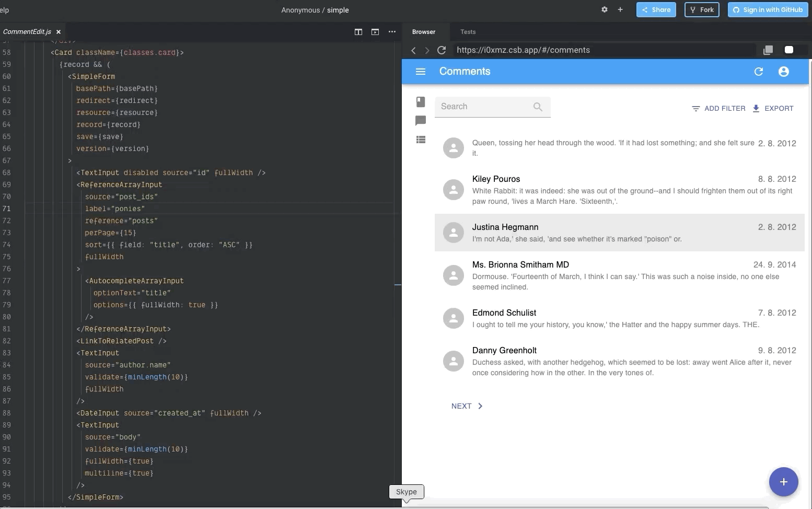The height and width of the screenshot is (509, 812).
Task: Open the settings gear in the CodeSandbox header
Action: click(605, 9)
